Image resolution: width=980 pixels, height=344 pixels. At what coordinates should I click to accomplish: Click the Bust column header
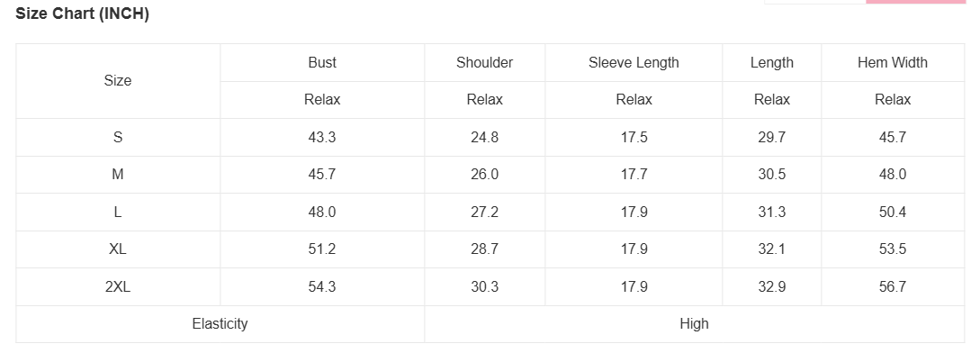tap(322, 62)
